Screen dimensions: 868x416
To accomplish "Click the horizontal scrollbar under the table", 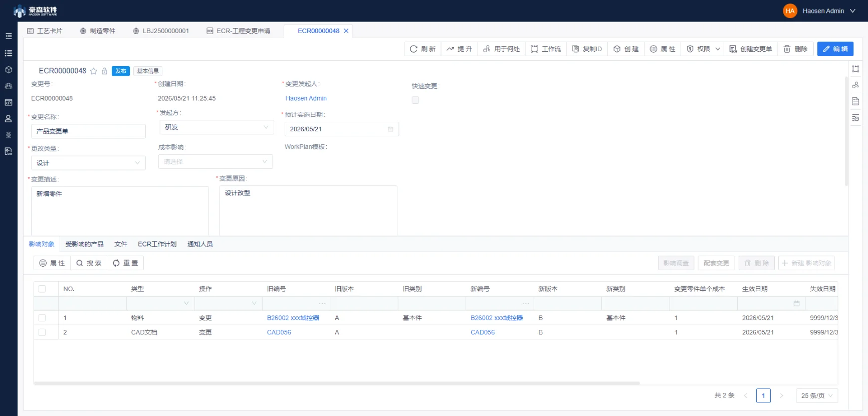I will coord(336,383).
